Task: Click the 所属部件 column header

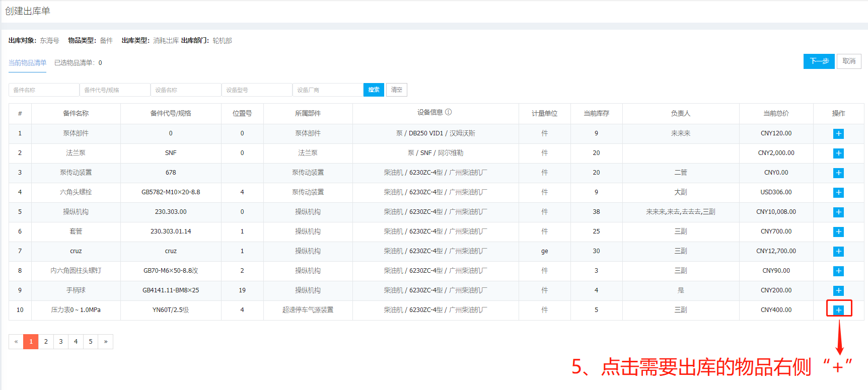Action: click(x=308, y=114)
